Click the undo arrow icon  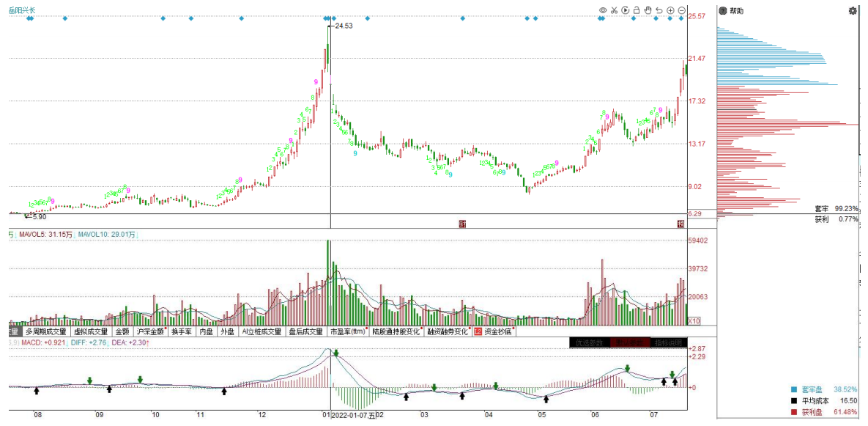659,10
